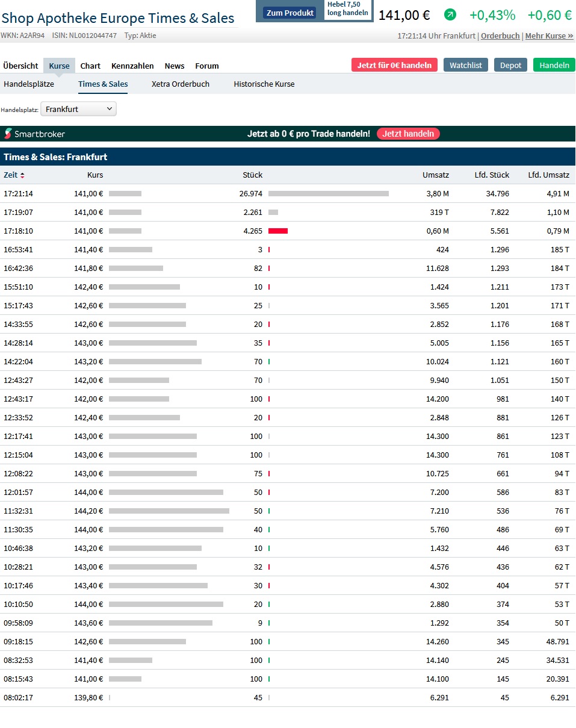Click the Times & Sales: Frankfurt heading
Viewport: 576px width, 728px height.
pos(55,157)
